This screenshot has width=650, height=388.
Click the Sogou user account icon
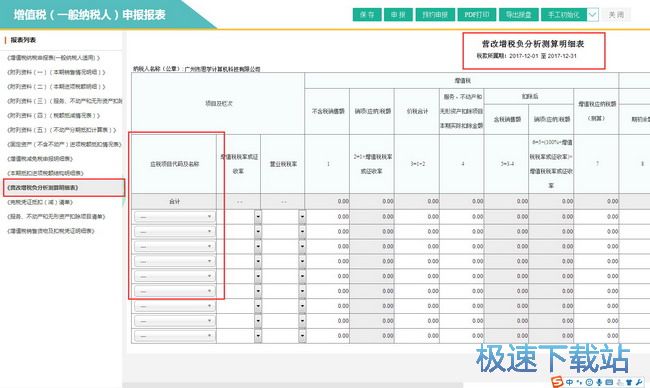pyautogui.click(x=619, y=382)
